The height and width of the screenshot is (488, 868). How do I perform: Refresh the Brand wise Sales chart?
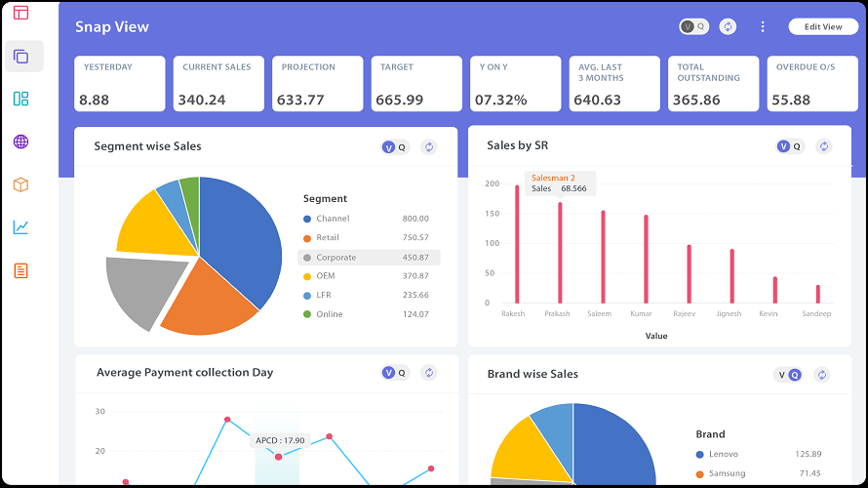coord(822,375)
